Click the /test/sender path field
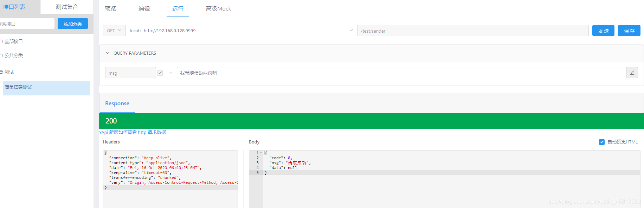 click(473, 31)
